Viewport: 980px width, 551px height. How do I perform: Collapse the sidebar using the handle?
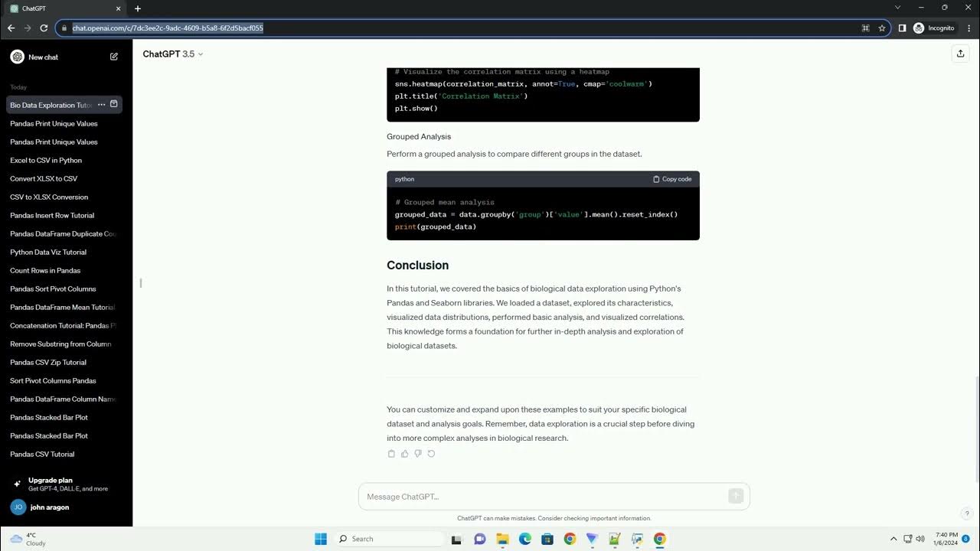coord(141,283)
